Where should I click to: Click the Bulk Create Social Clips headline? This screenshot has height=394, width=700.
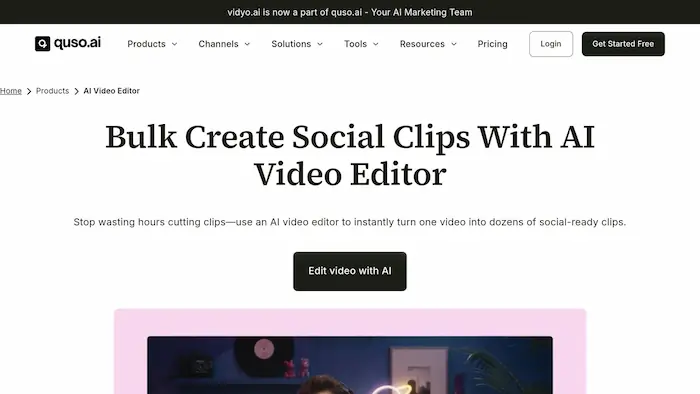(350, 155)
